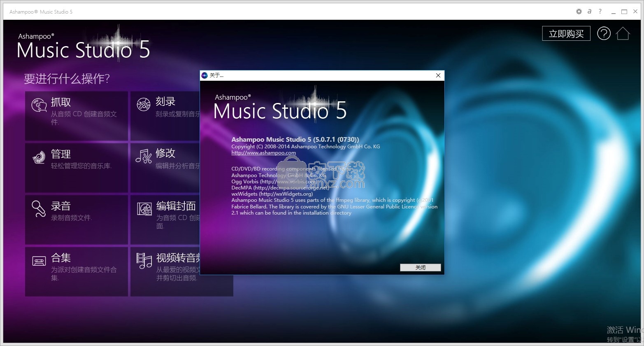Click the small question mark in title bar
The image size is (644, 346).
pos(600,12)
